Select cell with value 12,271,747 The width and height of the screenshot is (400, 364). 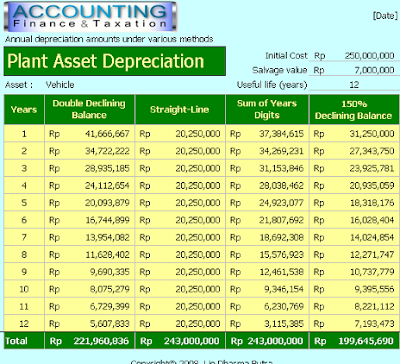point(354,255)
